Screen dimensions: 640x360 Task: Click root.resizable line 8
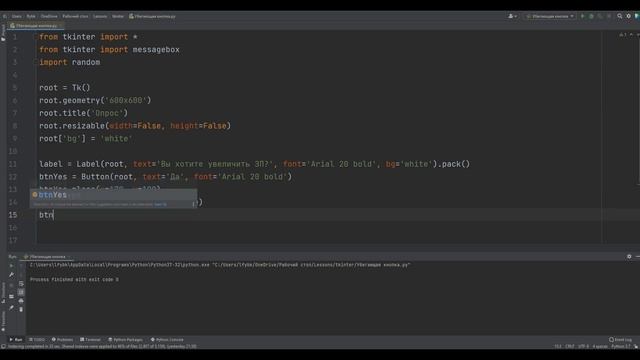135,126
